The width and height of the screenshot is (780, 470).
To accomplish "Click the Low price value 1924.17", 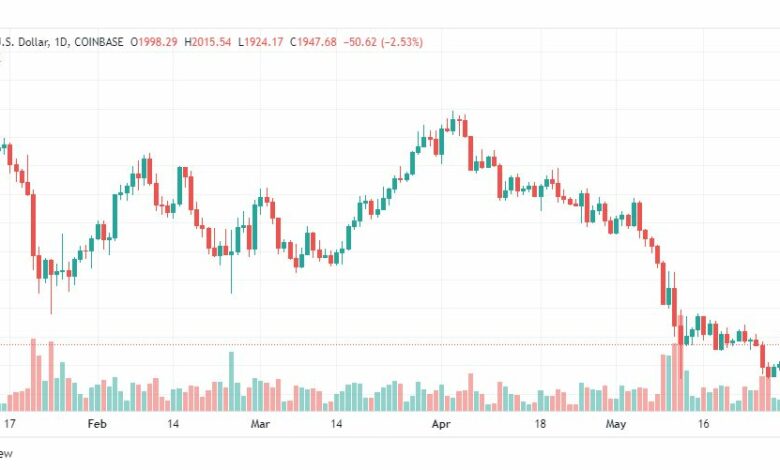I will (x=261, y=42).
